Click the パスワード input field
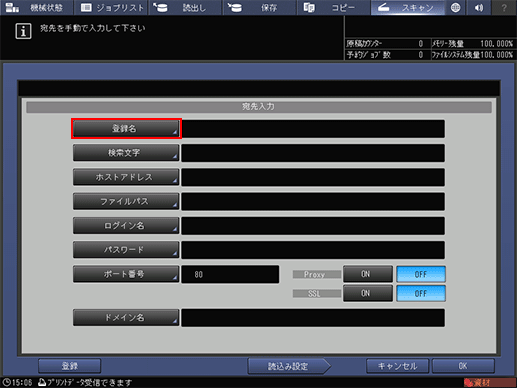Viewport: 517px width, 388px height. (x=313, y=250)
